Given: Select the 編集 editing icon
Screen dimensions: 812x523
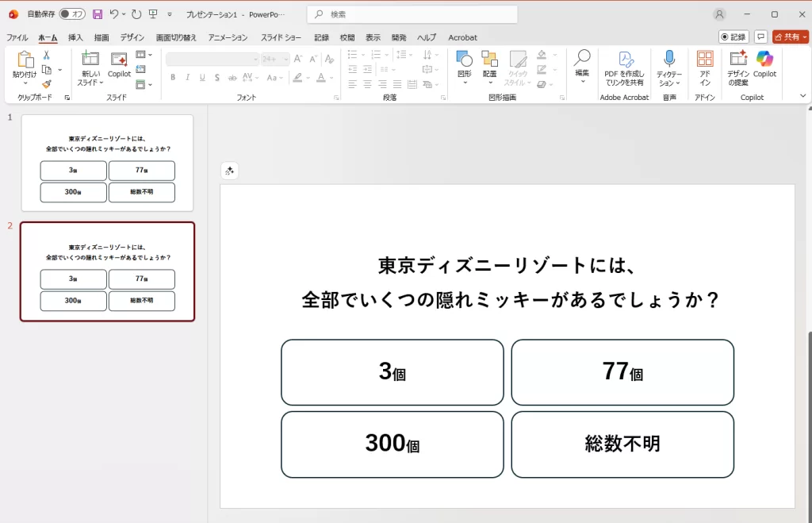Looking at the screenshot, I should tap(582, 63).
